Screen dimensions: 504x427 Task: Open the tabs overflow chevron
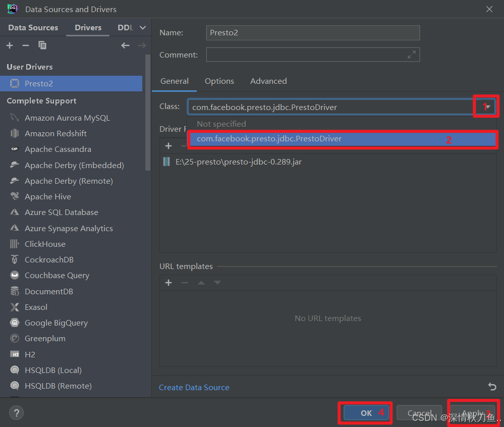tap(143, 28)
